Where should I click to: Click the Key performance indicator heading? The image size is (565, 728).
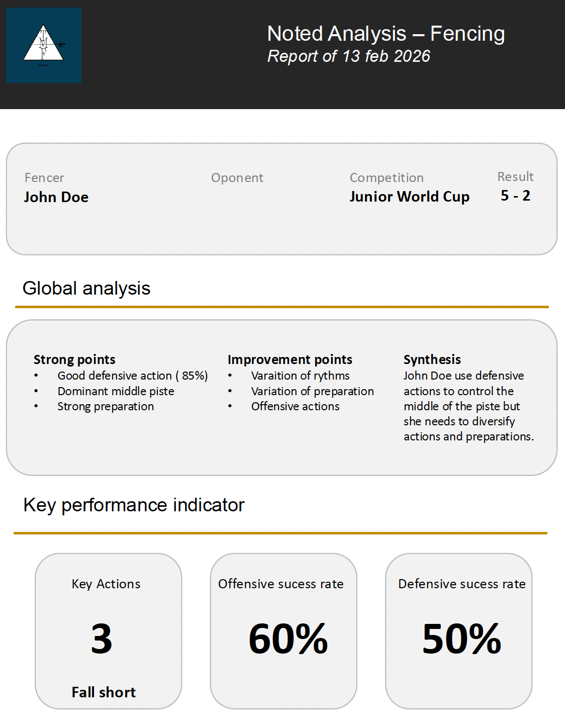(x=134, y=505)
